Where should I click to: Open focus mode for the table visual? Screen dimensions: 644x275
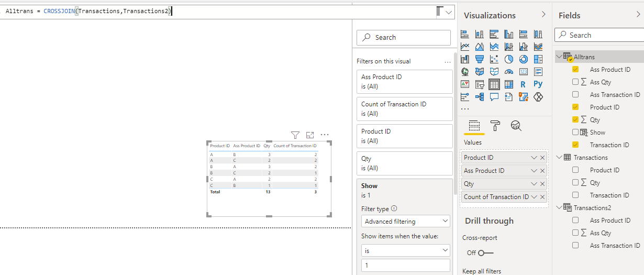[310, 135]
